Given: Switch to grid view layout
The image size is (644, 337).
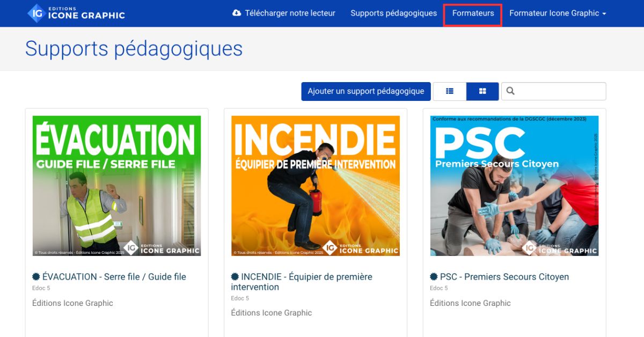Looking at the screenshot, I should pyautogui.click(x=482, y=91).
